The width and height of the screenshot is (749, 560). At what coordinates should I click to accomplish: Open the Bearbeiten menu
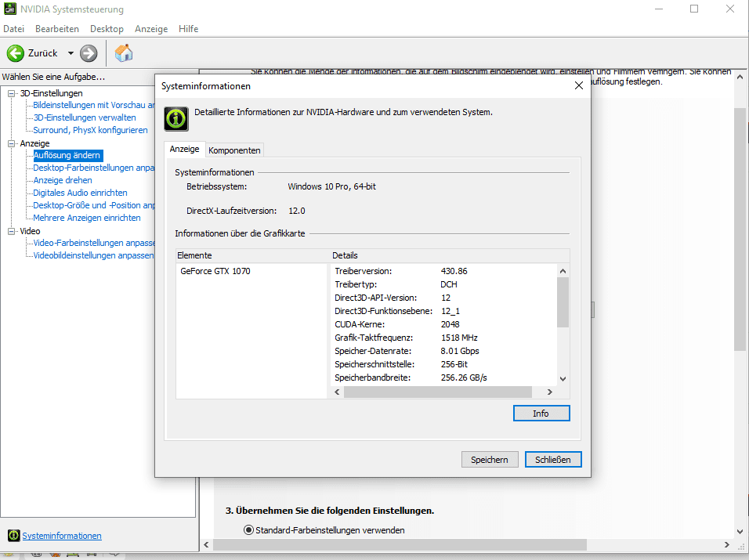pyautogui.click(x=57, y=29)
